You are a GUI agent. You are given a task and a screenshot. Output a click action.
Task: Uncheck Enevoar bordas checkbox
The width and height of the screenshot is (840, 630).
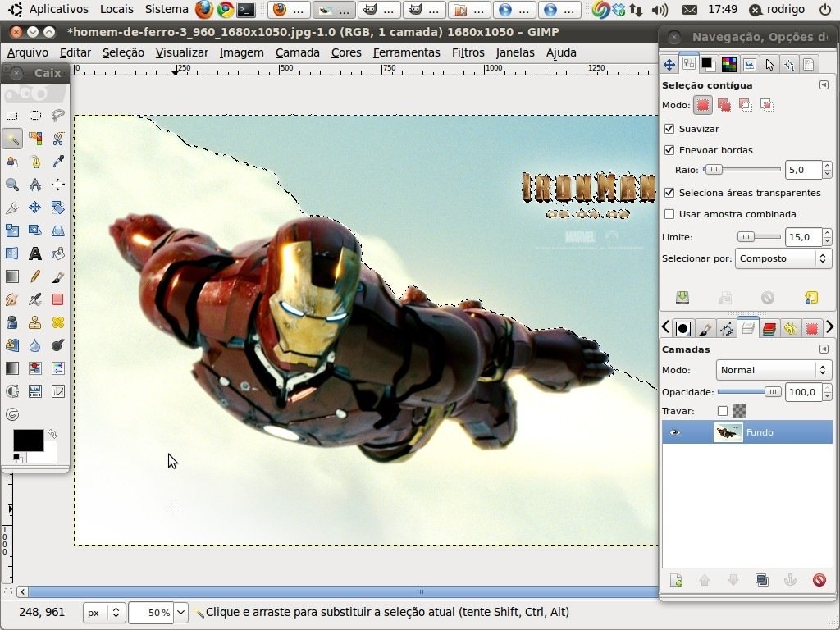(669, 150)
